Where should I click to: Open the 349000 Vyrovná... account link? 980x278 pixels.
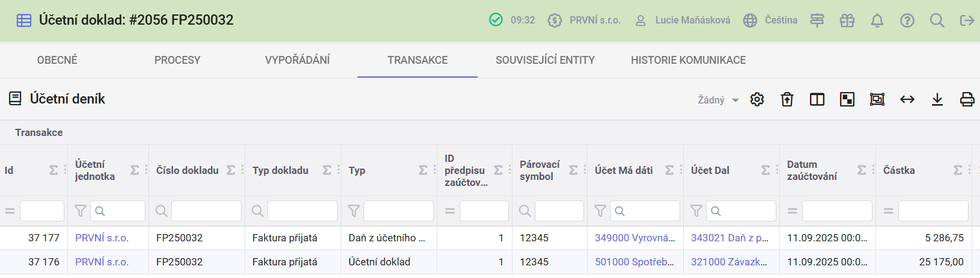tap(635, 238)
